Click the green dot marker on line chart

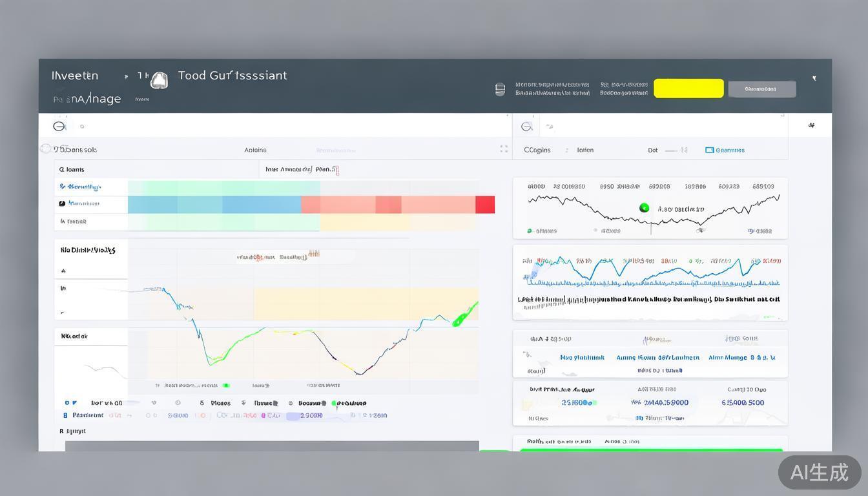(644, 207)
